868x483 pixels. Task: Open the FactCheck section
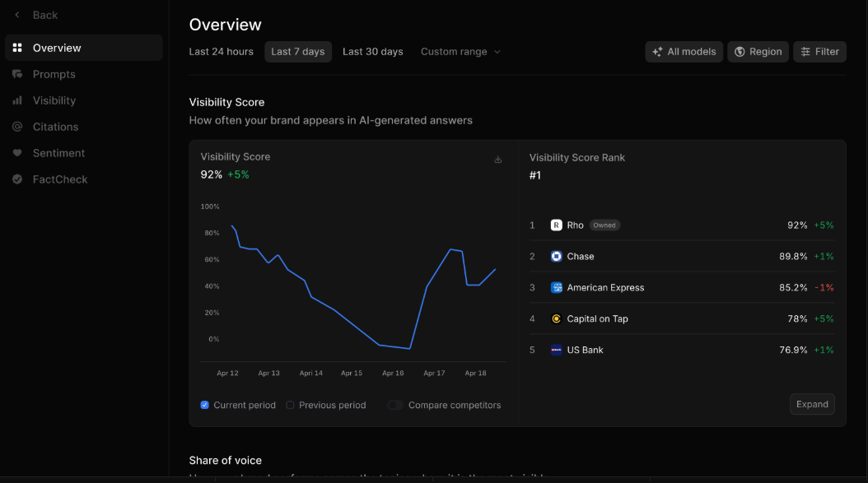[x=84, y=179]
